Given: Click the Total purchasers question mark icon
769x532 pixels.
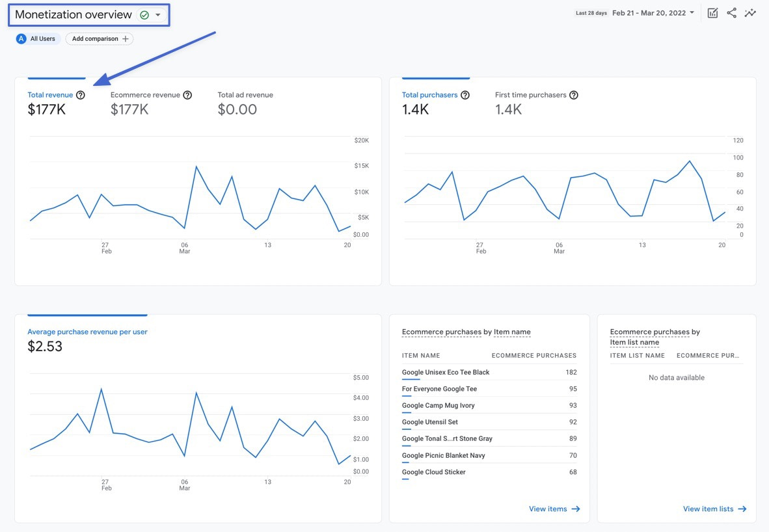Looking at the screenshot, I should click(x=465, y=94).
